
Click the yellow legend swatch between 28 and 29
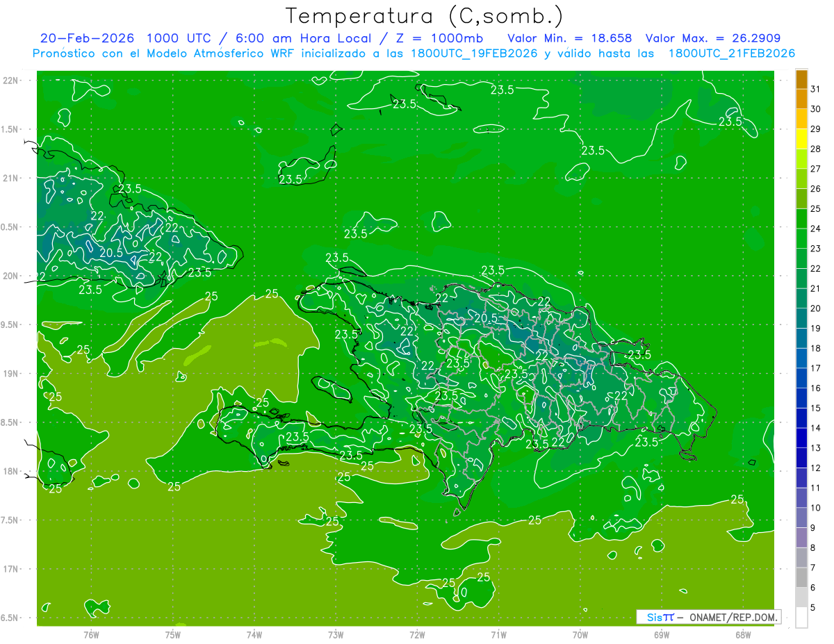pyautogui.click(x=801, y=139)
